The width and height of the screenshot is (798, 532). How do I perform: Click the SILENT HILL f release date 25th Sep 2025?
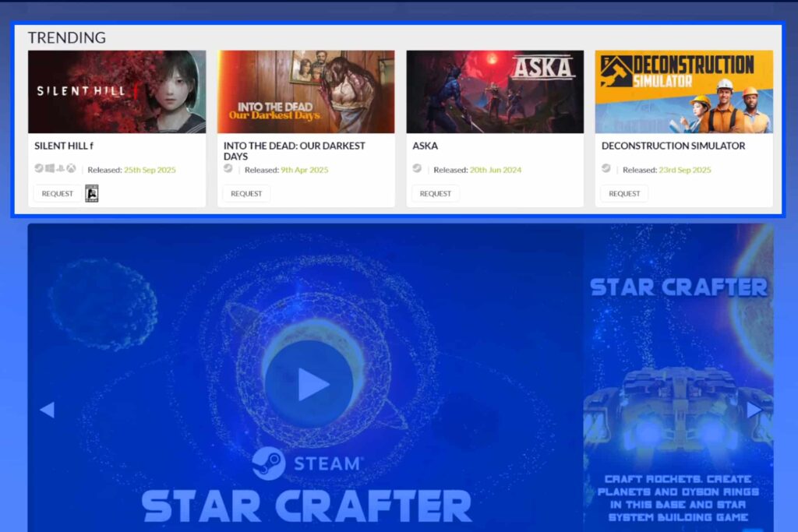(150, 170)
